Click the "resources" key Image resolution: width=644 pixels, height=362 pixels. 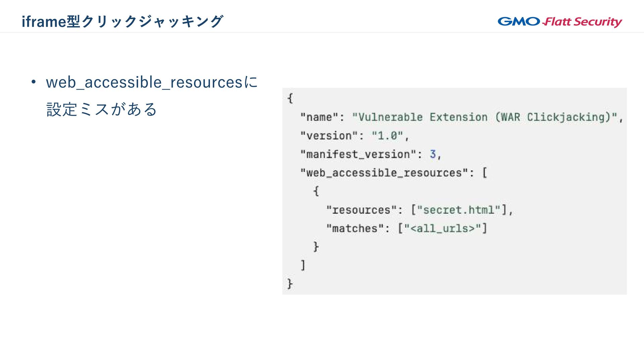click(362, 210)
